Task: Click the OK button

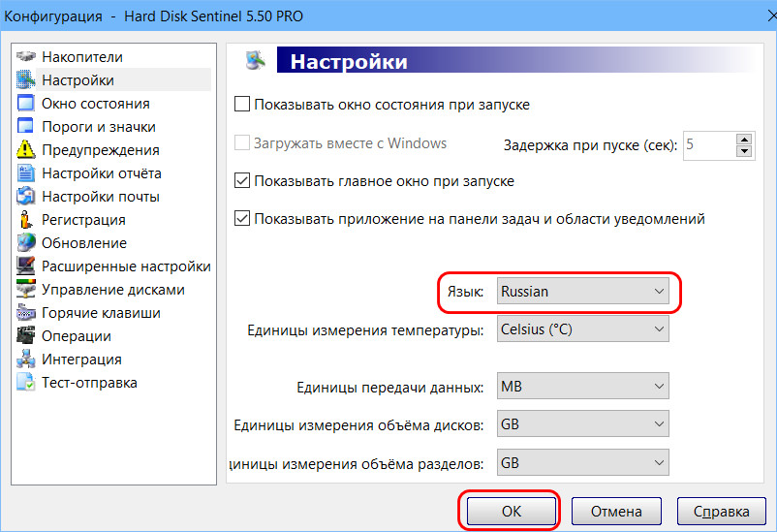Action: click(x=512, y=512)
